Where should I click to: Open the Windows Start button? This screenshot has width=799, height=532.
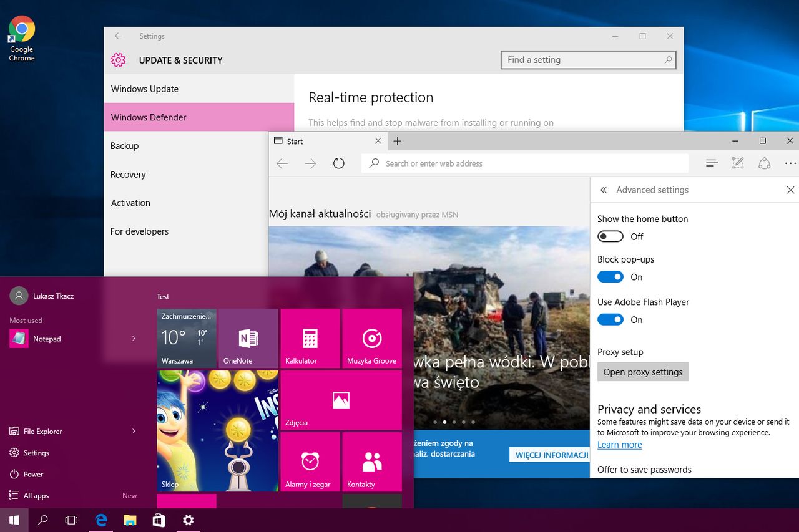[14, 520]
